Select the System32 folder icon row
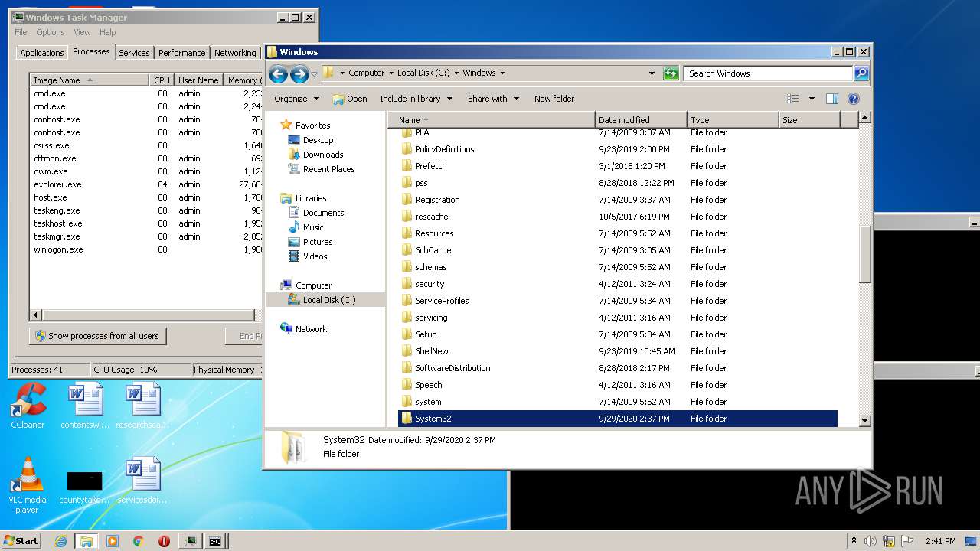The height and width of the screenshot is (551, 980). click(617, 419)
